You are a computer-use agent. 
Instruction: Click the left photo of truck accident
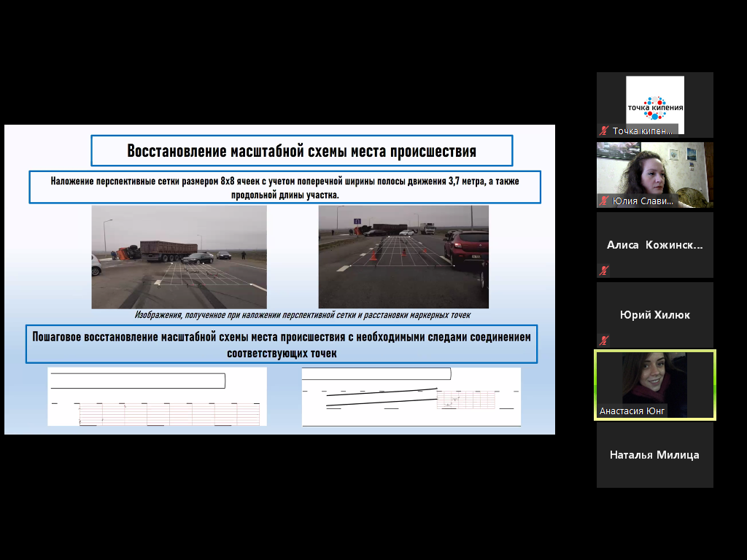(179, 257)
